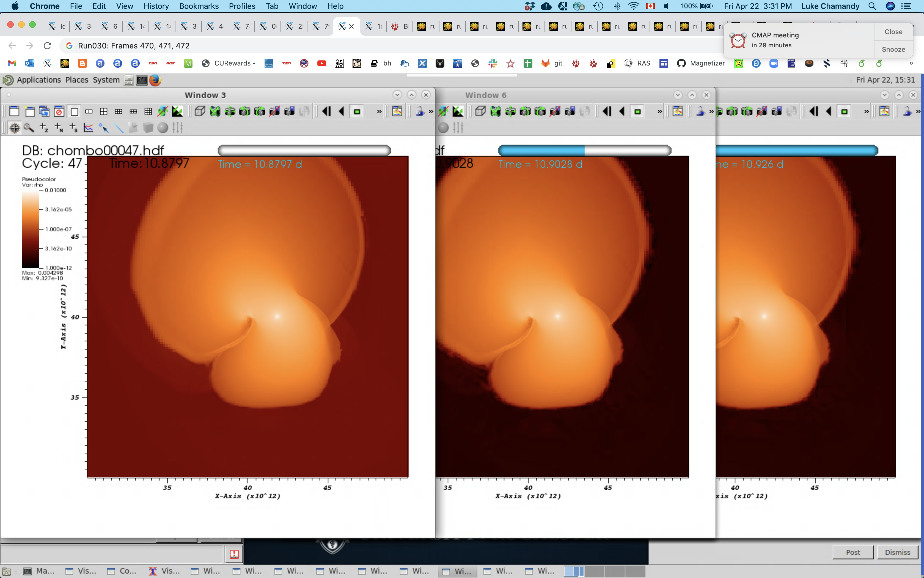Click the time slider in Window 3
924x578 pixels.
coord(304,150)
